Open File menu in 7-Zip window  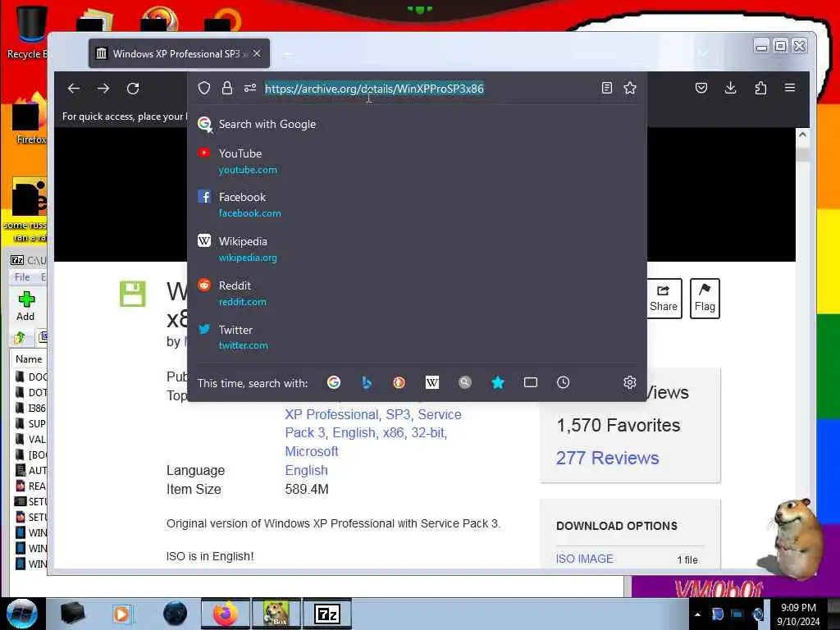click(22, 277)
